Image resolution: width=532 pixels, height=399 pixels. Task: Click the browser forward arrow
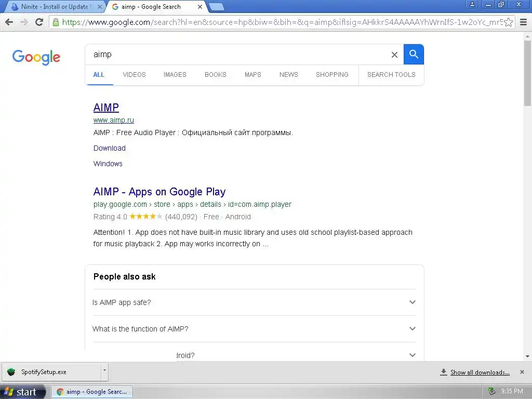click(24, 22)
